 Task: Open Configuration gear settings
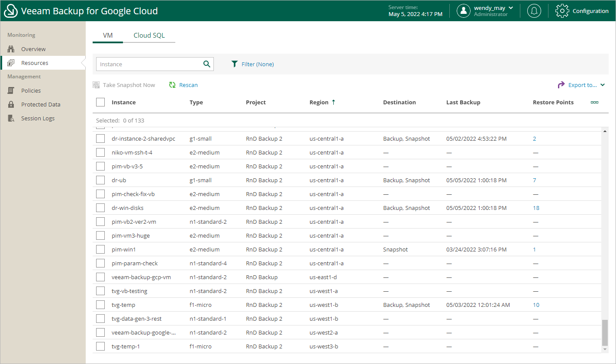(562, 11)
